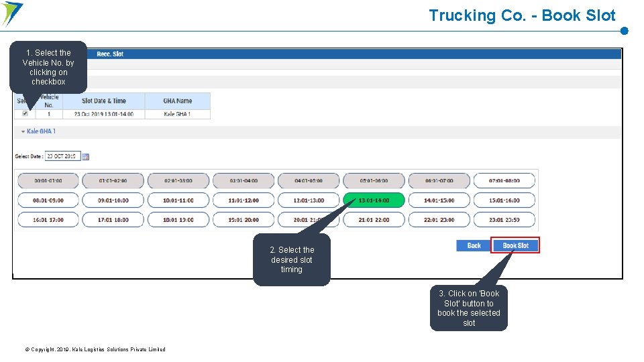Click the greyed 01:01-02:00 slot
The width and height of the screenshot is (644, 362).
tap(113, 180)
